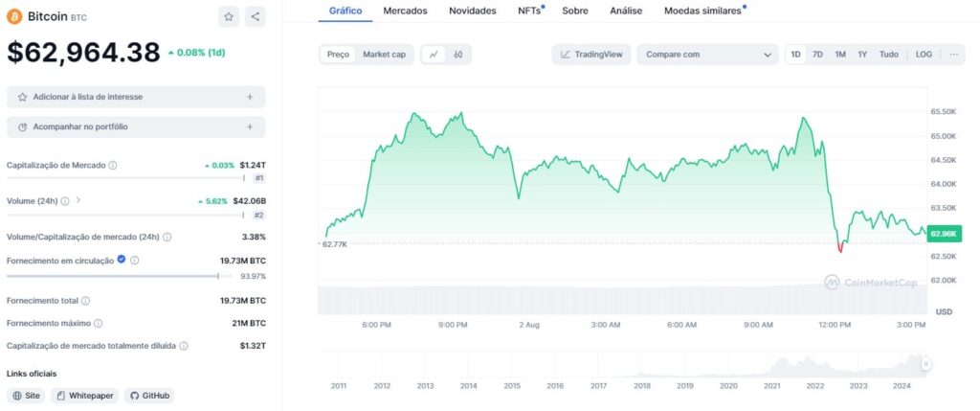
Task: Open the GitHub link
Action: pos(148,396)
